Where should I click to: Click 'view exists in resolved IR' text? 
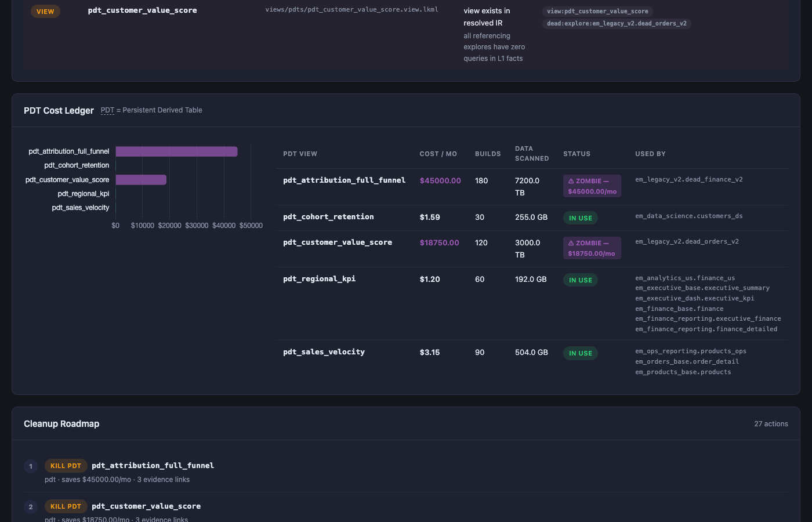click(487, 17)
